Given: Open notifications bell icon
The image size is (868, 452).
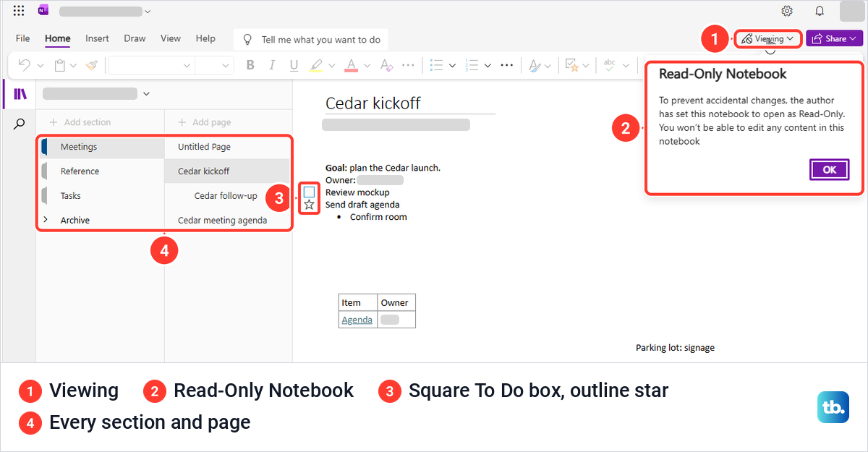Looking at the screenshot, I should 820,11.
